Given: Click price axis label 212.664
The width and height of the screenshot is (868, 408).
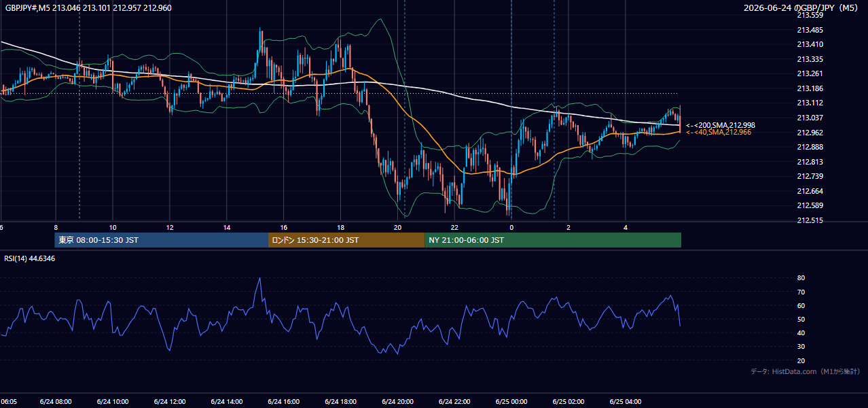Looking at the screenshot, I should click(810, 191).
